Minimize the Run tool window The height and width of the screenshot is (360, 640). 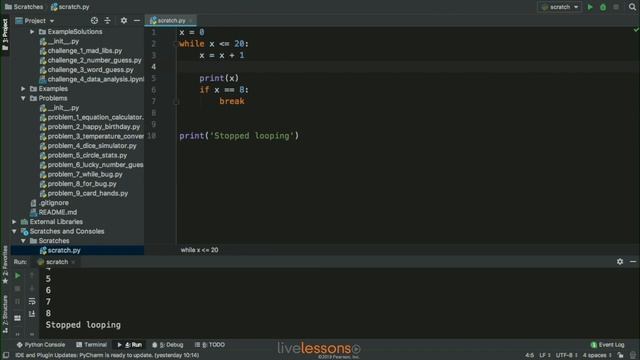pos(633,262)
